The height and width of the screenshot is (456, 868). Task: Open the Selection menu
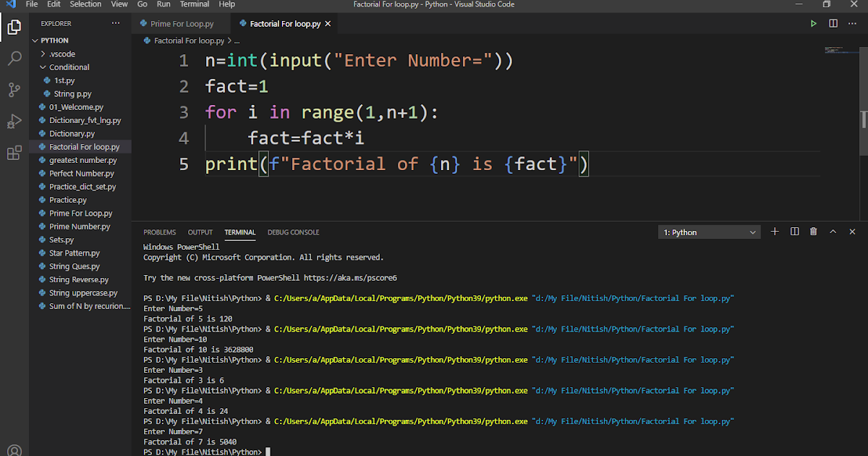pos(85,4)
